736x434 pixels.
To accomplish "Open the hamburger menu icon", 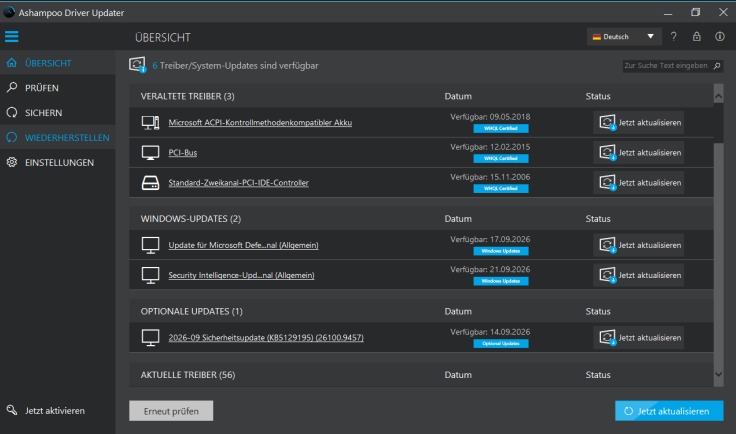I will (12, 37).
